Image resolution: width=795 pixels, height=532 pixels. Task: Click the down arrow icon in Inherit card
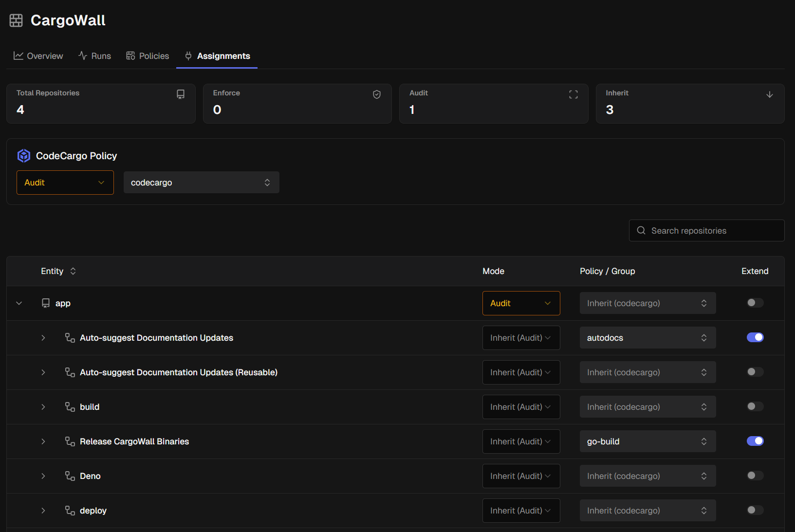click(769, 94)
